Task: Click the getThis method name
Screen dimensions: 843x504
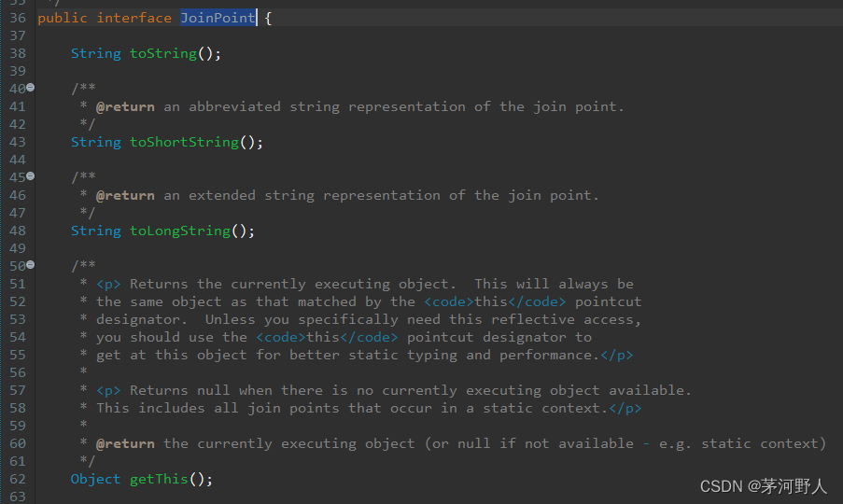Action: [x=159, y=479]
